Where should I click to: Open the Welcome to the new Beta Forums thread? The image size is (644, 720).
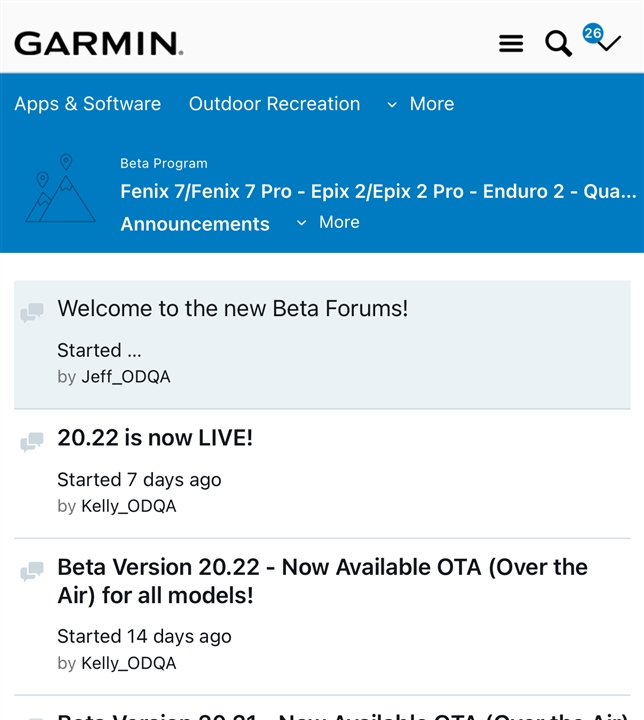point(232,308)
